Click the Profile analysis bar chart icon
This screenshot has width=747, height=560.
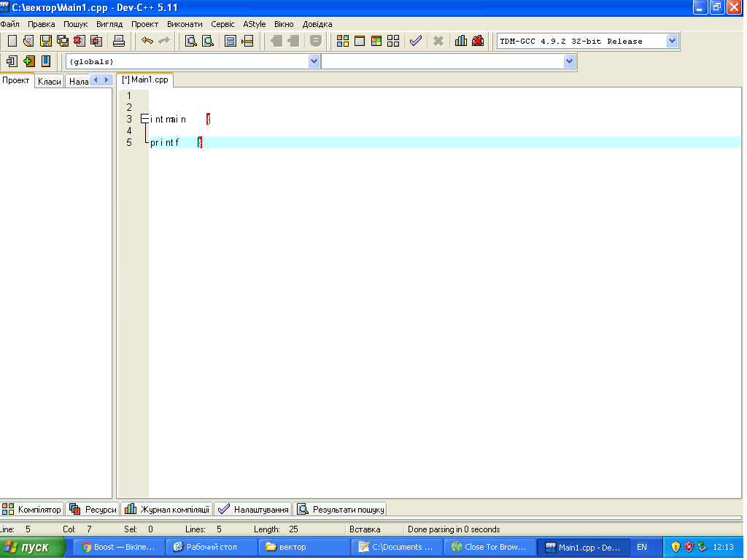pyautogui.click(x=460, y=41)
